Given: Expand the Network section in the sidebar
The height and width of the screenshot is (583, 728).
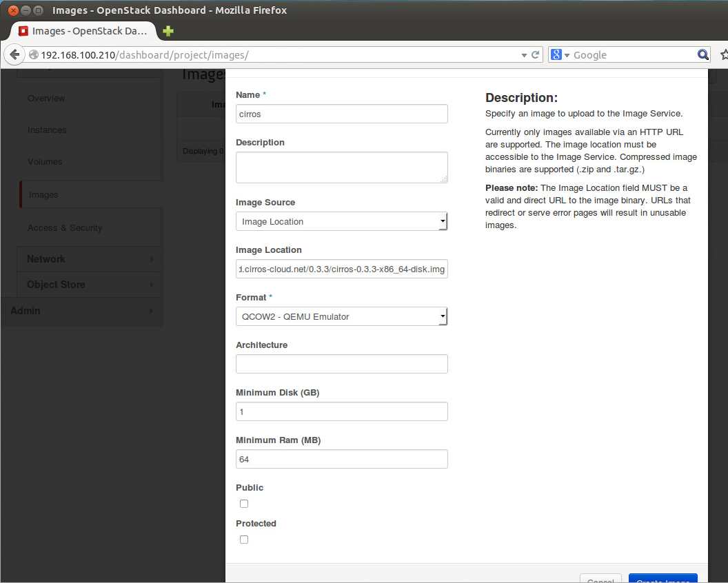Looking at the screenshot, I should (88, 258).
